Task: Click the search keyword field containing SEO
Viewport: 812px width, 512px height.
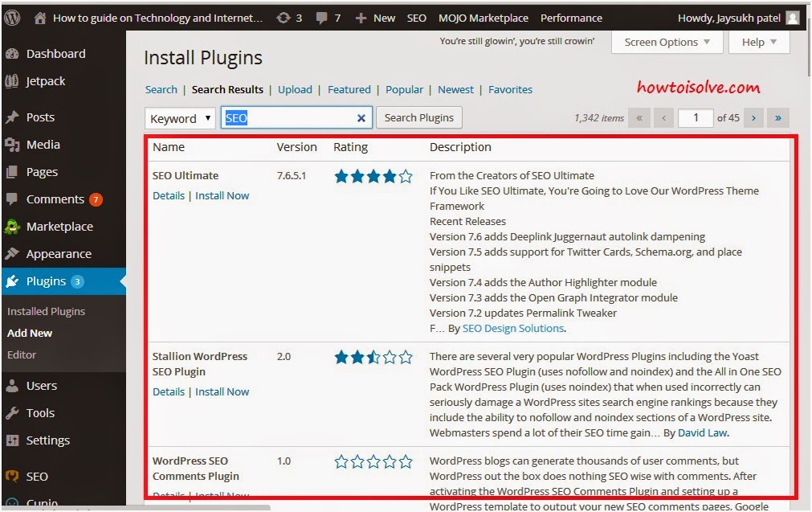Action: [296, 118]
